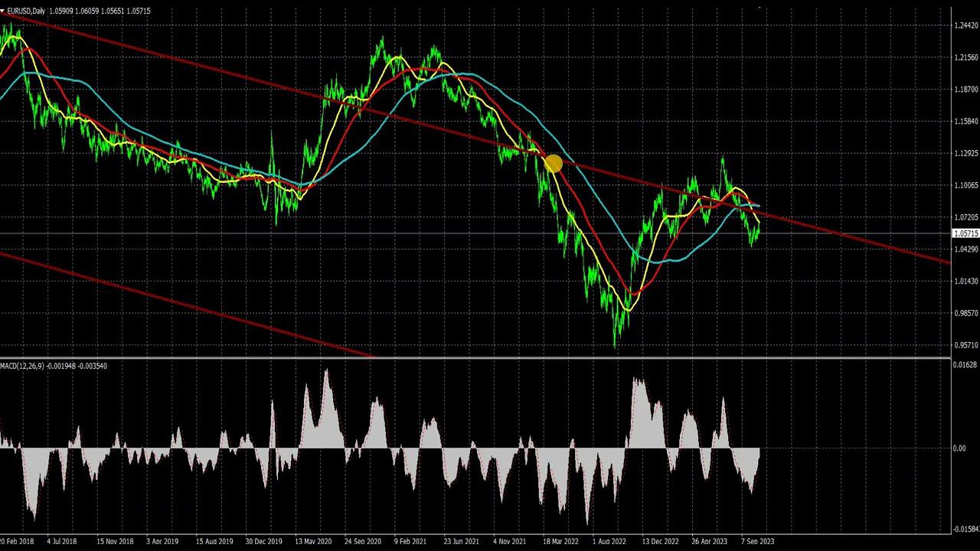Click the 24 Sep 2020 date label
The width and height of the screenshot is (980, 551).
[363, 542]
